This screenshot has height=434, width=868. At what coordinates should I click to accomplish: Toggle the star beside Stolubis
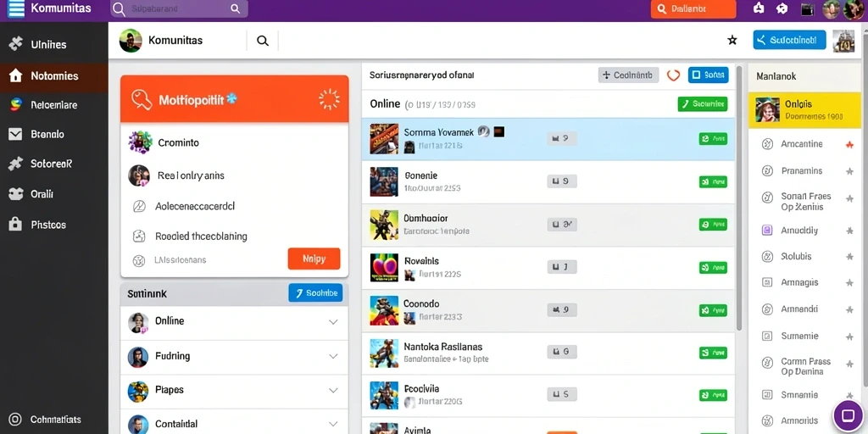[849, 257]
